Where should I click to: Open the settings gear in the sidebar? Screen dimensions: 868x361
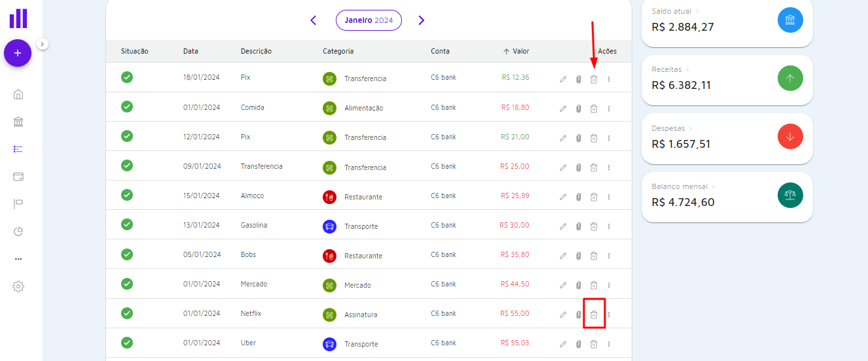pos(18,286)
